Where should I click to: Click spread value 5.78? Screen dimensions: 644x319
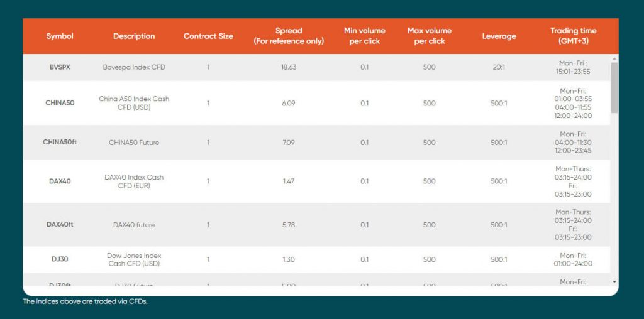pyautogui.click(x=289, y=225)
